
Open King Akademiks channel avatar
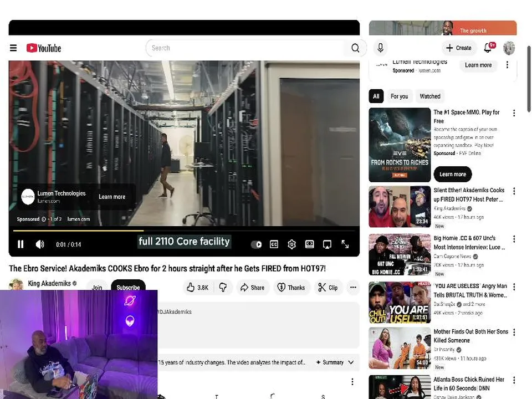pyautogui.click(x=16, y=284)
